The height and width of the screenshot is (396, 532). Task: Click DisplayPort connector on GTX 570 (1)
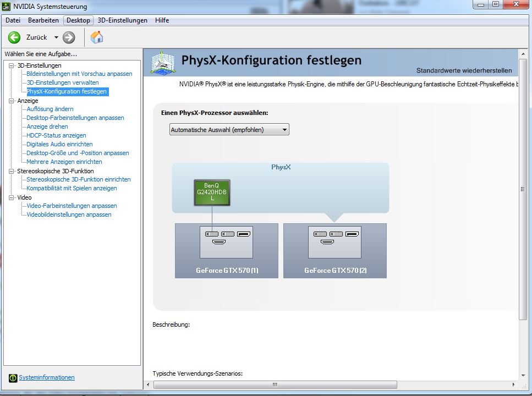244,234
